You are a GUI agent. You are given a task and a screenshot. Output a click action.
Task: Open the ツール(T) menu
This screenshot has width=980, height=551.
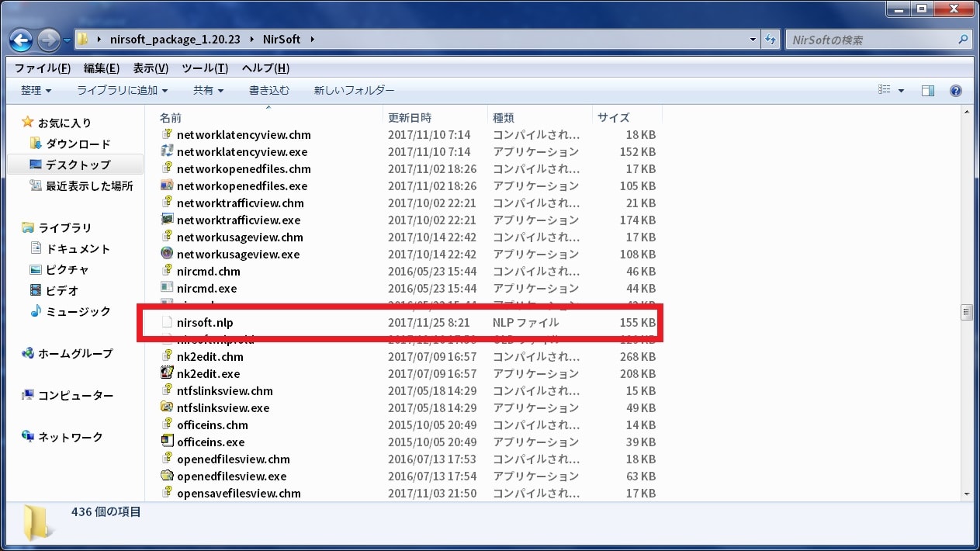(x=205, y=68)
